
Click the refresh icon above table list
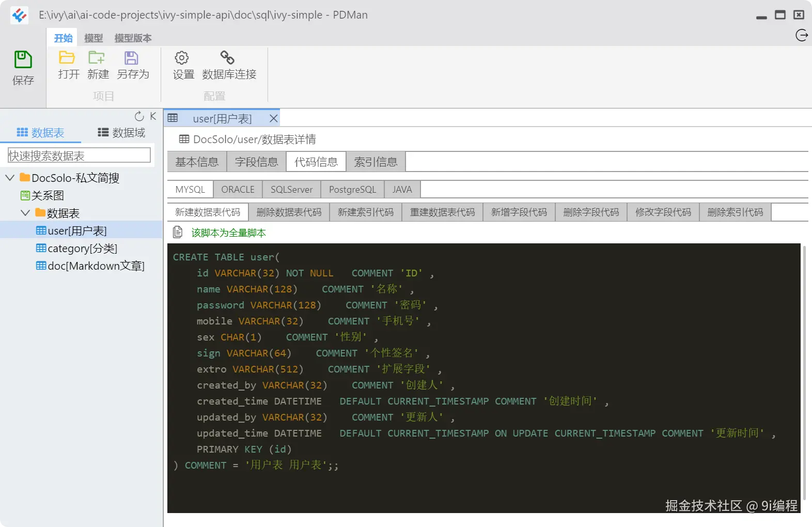pos(139,116)
